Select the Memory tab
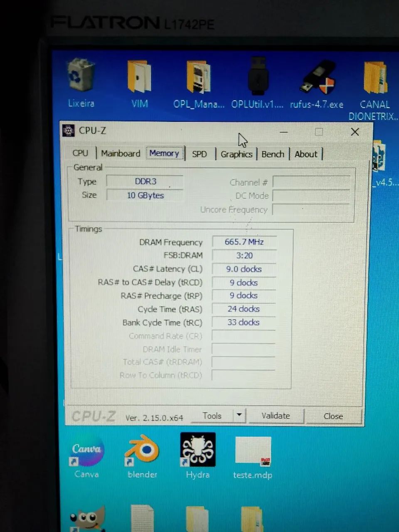Image resolution: width=399 pixels, height=532 pixels. coord(164,153)
